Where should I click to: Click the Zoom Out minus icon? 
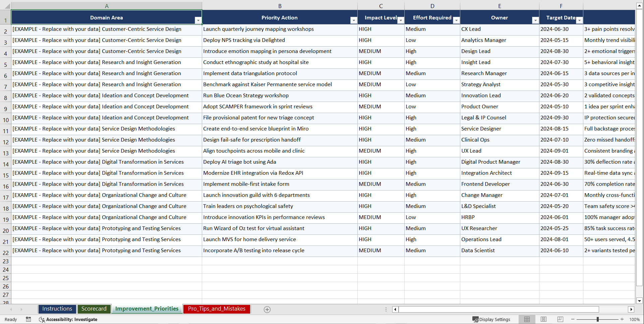573,319
